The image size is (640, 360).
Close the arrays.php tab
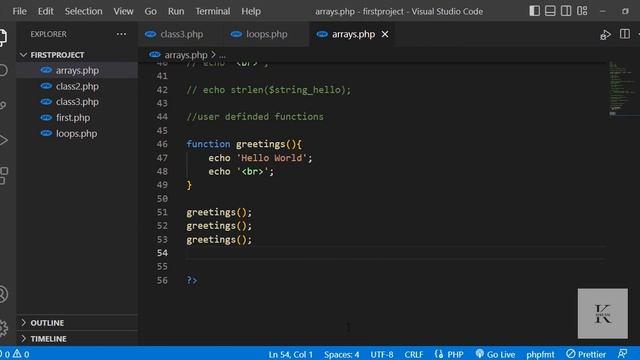point(385,34)
